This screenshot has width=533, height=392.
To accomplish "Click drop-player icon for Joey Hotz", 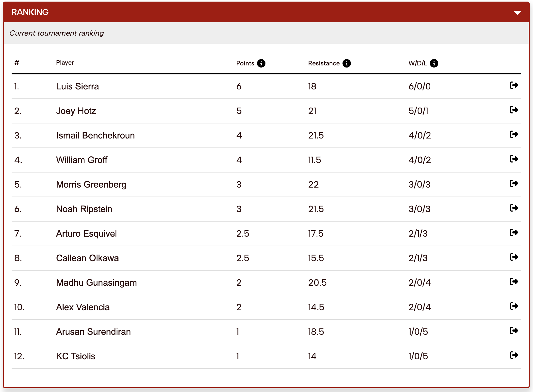I will [x=514, y=110].
